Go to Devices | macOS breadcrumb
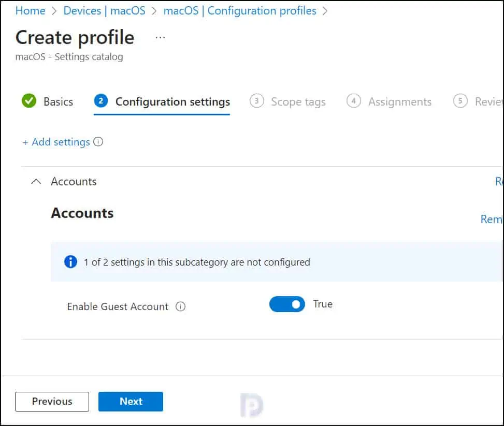 pos(104,10)
